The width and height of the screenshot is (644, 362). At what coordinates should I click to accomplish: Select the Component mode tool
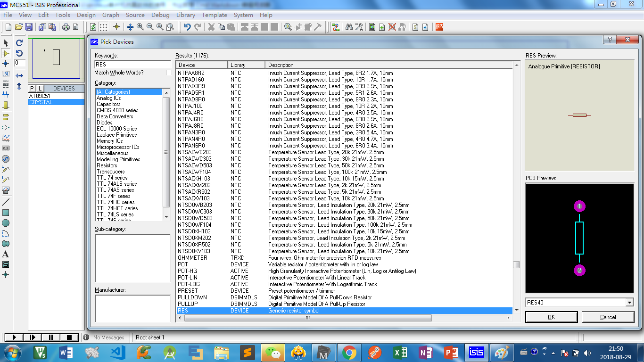6,53
